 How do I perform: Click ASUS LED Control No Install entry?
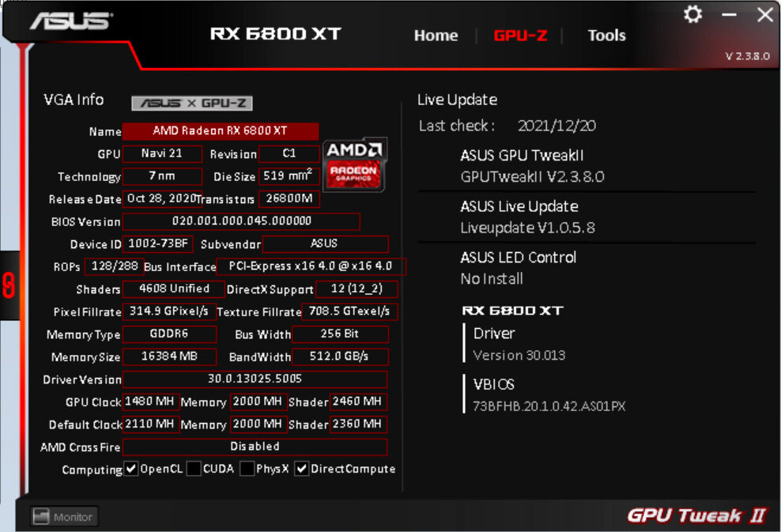click(518, 267)
